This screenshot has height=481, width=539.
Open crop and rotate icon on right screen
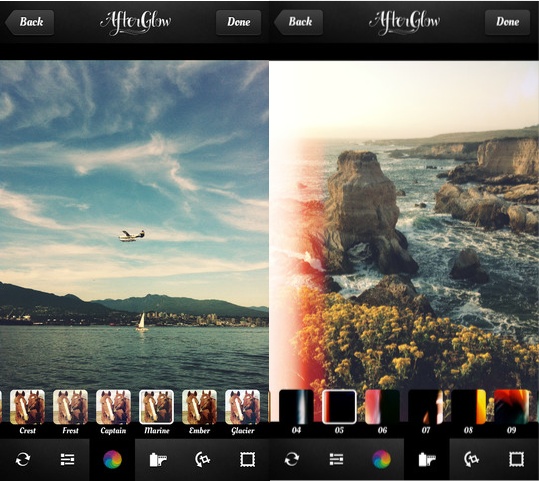472,459
